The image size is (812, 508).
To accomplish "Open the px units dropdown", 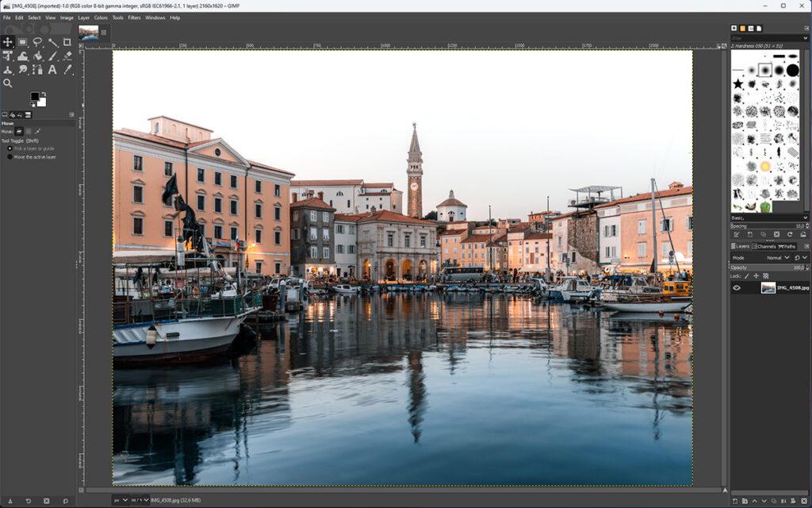I will (x=121, y=501).
